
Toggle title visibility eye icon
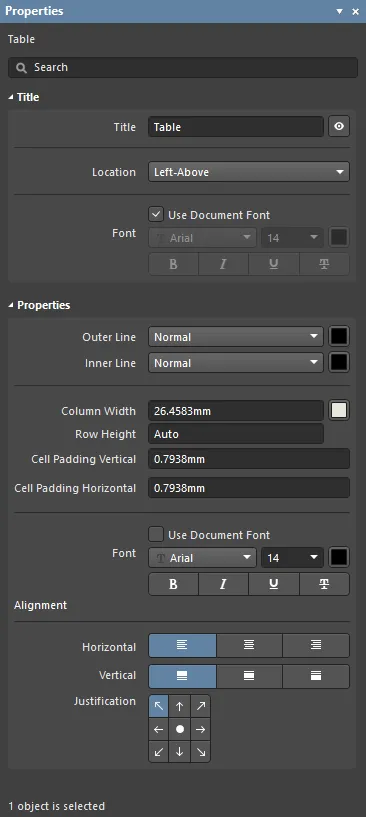coord(339,127)
